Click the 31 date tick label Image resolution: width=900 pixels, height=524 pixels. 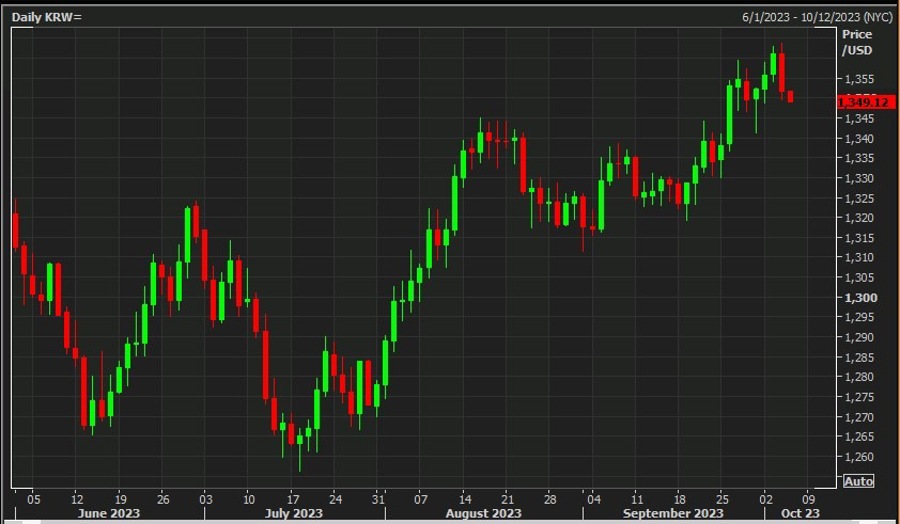coord(378,498)
